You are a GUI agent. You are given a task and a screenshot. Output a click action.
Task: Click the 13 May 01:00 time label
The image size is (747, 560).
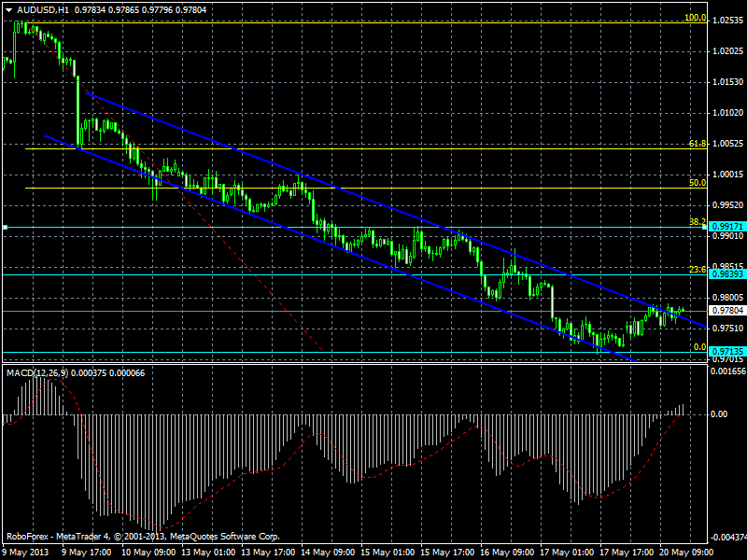[207, 553]
